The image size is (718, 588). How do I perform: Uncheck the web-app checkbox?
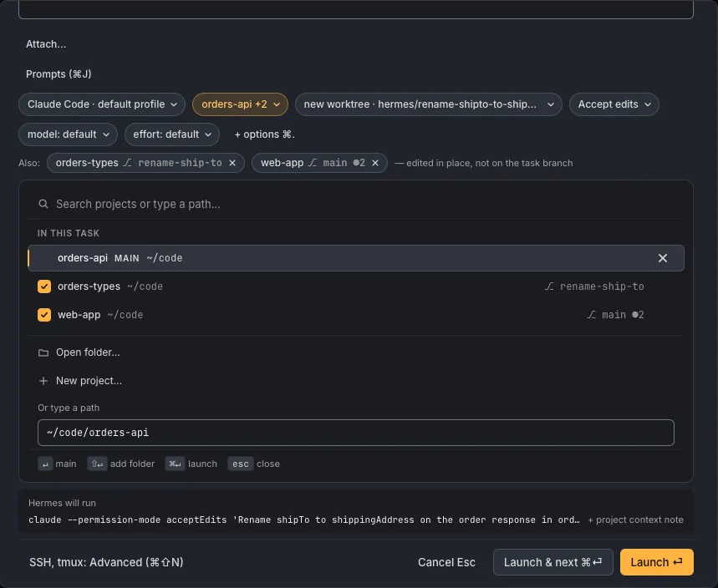pos(44,315)
